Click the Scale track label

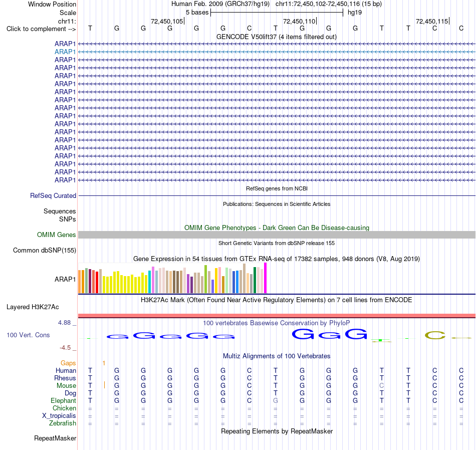point(68,13)
